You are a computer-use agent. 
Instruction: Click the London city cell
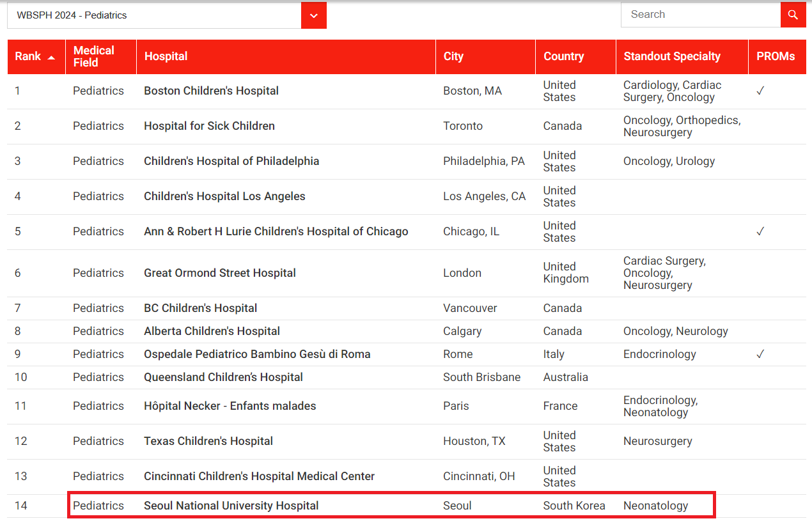click(462, 273)
